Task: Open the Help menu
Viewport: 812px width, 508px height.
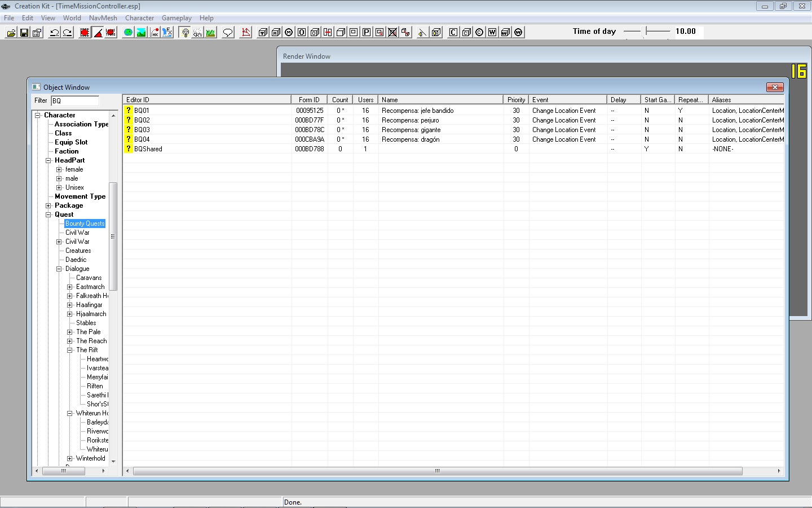Action: point(206,18)
